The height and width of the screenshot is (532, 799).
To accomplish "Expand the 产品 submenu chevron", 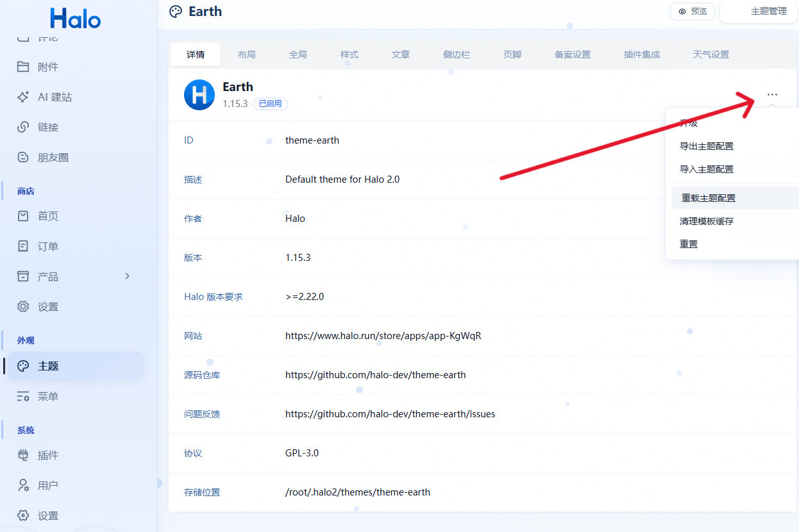I will [x=127, y=276].
